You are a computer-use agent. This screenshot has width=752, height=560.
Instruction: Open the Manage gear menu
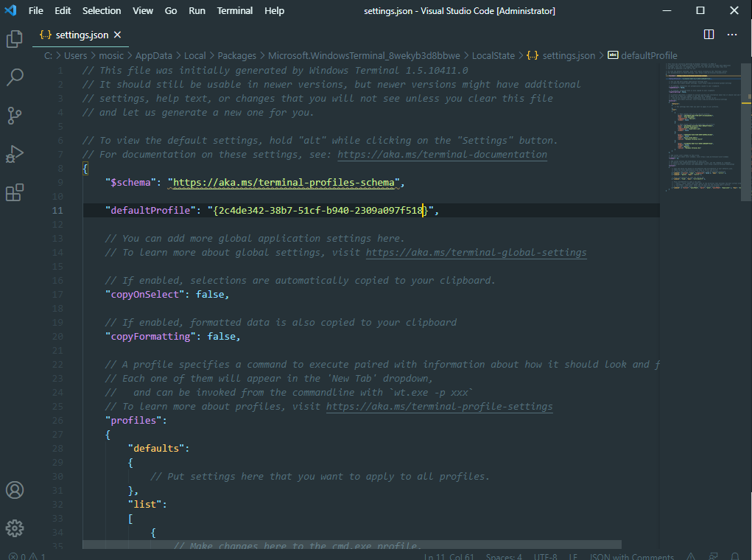15,528
